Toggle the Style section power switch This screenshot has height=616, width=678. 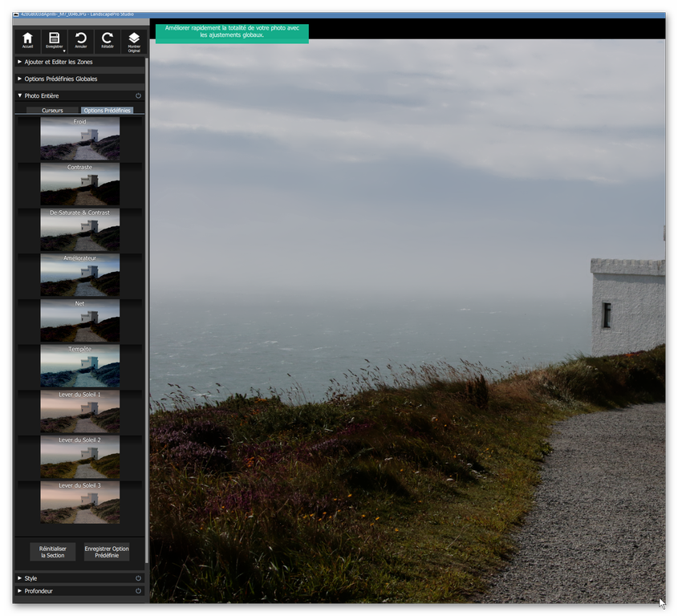point(137,577)
